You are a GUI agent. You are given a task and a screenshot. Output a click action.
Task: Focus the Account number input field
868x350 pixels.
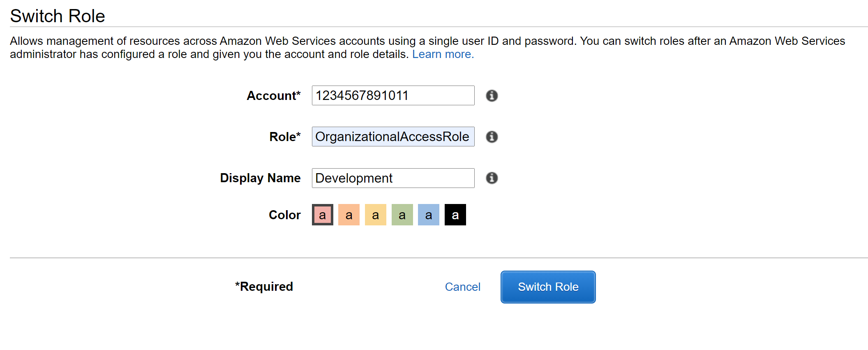[x=393, y=95]
